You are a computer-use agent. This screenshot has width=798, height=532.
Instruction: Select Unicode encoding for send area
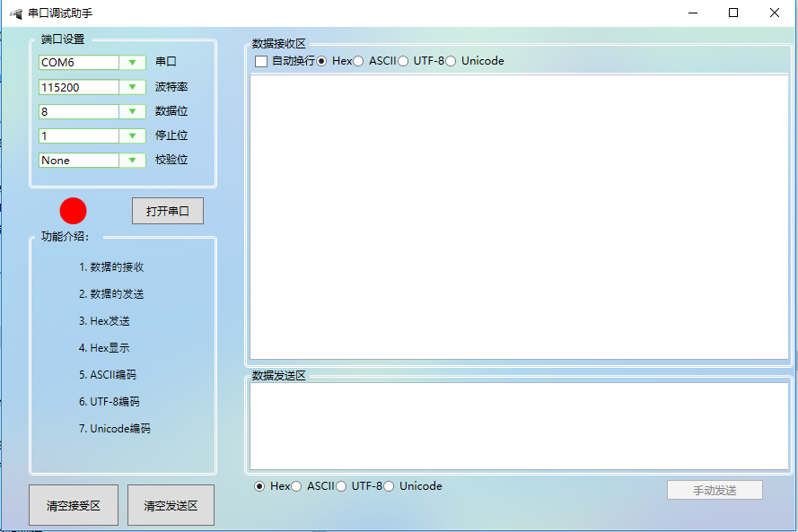click(389, 487)
